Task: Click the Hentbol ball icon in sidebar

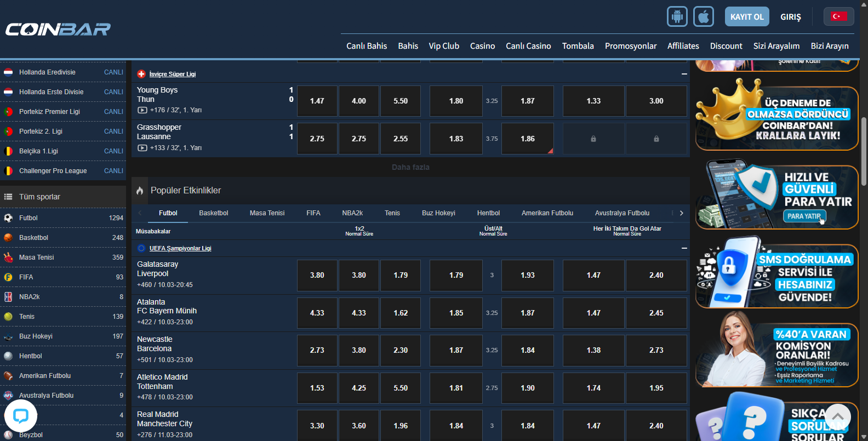Action: [8, 356]
